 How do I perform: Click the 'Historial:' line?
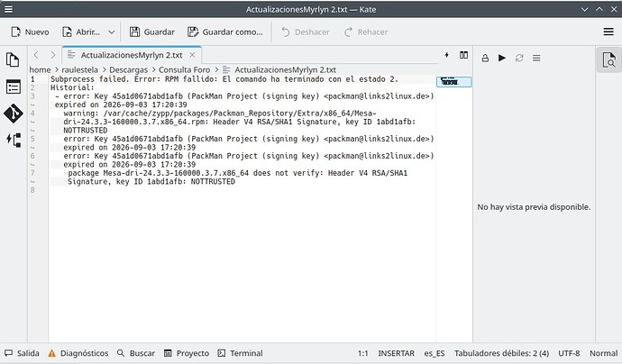72,87
